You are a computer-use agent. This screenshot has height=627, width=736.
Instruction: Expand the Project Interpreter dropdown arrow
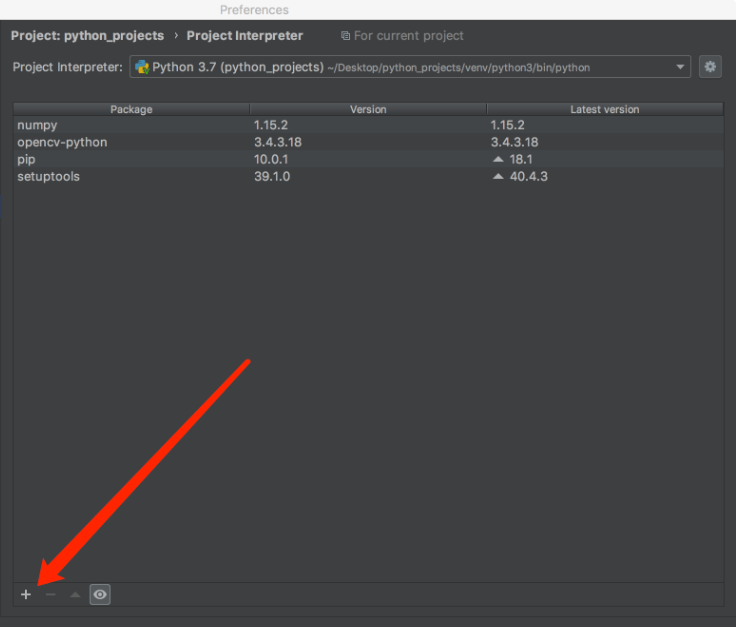[680, 67]
